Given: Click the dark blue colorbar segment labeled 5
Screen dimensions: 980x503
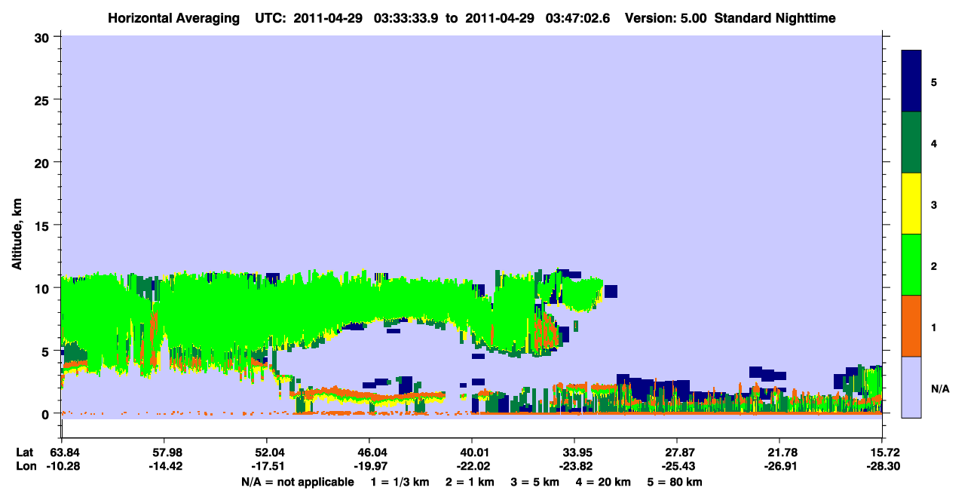Looking at the screenshot, I should click(x=911, y=81).
